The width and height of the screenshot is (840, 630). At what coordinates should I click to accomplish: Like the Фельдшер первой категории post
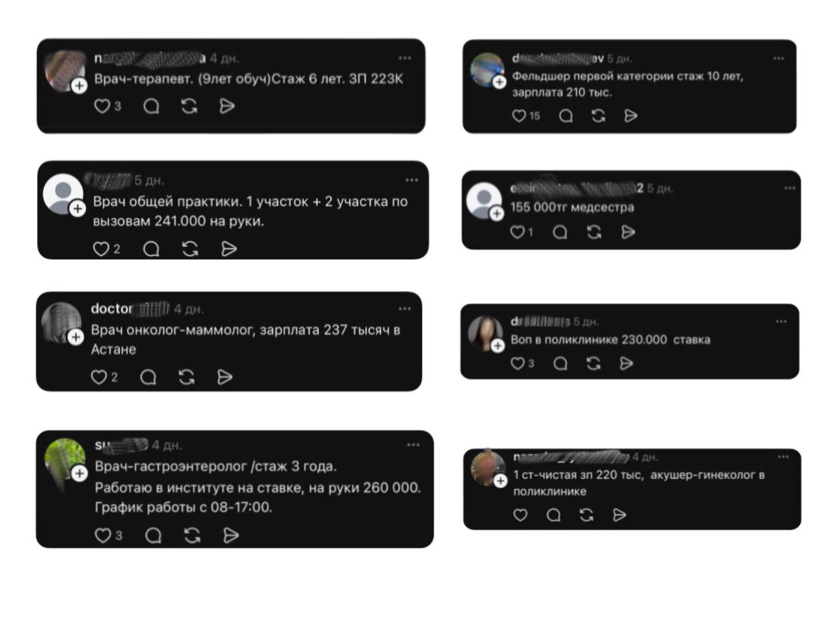(519, 115)
